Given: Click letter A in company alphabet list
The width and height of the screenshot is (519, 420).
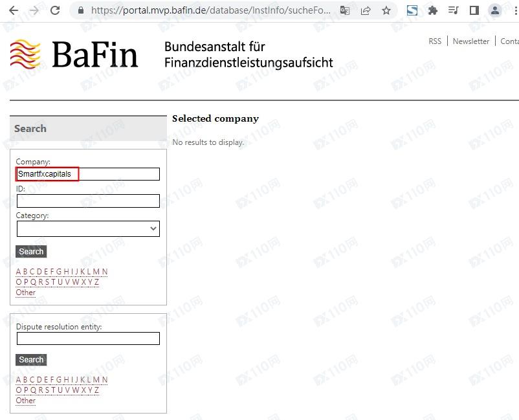Looking at the screenshot, I should [x=19, y=272].
